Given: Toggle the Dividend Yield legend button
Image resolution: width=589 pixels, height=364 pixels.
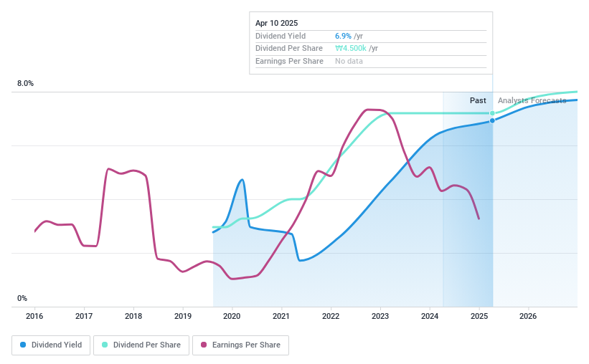Looking at the screenshot, I should tap(51, 345).
